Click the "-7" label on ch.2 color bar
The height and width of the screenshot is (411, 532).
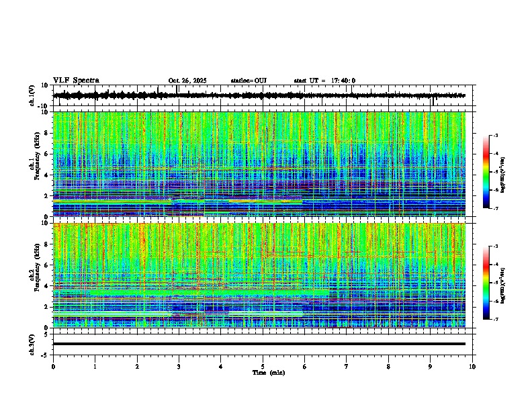coord(496,320)
